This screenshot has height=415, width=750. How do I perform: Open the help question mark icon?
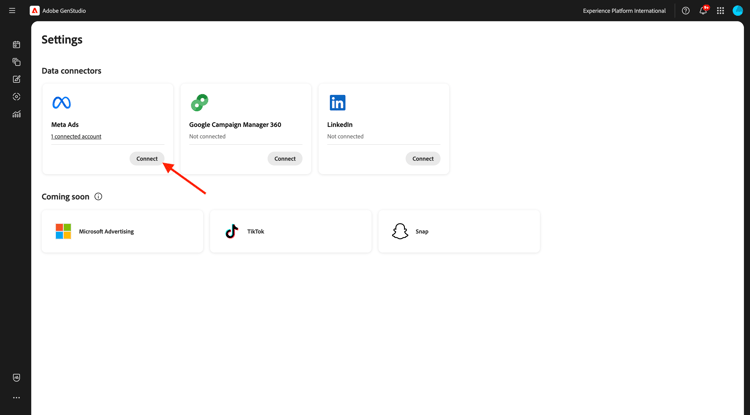[685, 11]
